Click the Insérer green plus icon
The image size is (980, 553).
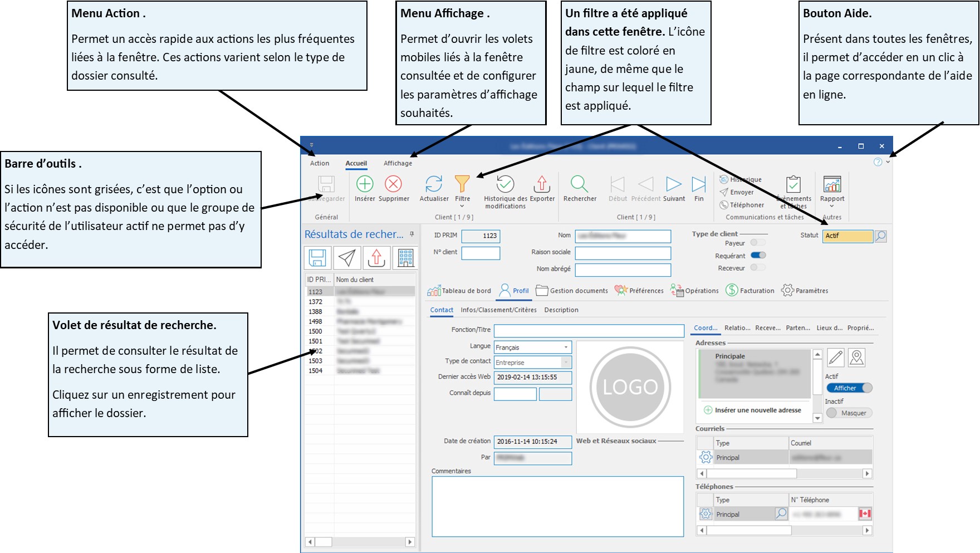pyautogui.click(x=365, y=184)
